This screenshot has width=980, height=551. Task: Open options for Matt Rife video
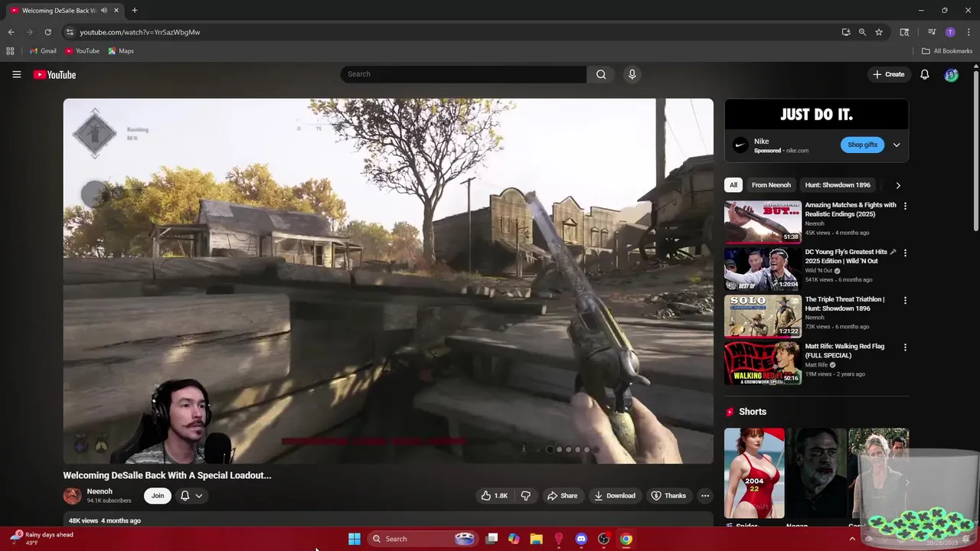click(905, 347)
